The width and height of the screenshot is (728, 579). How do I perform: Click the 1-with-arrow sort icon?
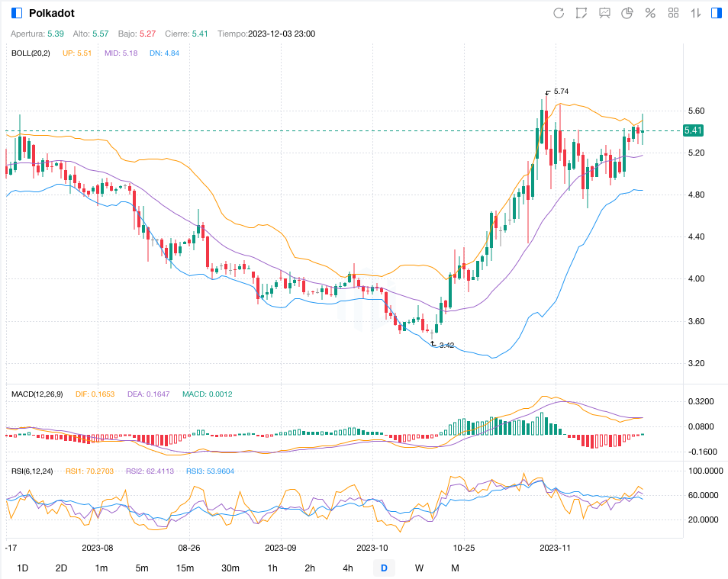pos(695,13)
